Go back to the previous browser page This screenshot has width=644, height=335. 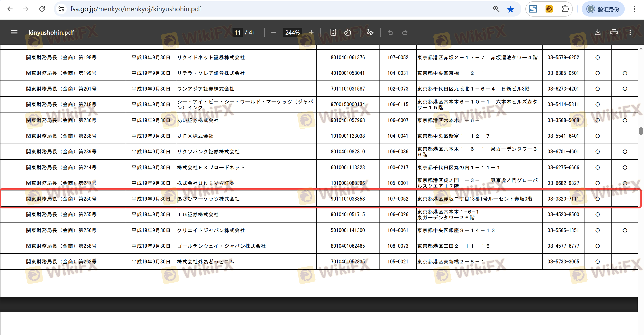point(10,9)
